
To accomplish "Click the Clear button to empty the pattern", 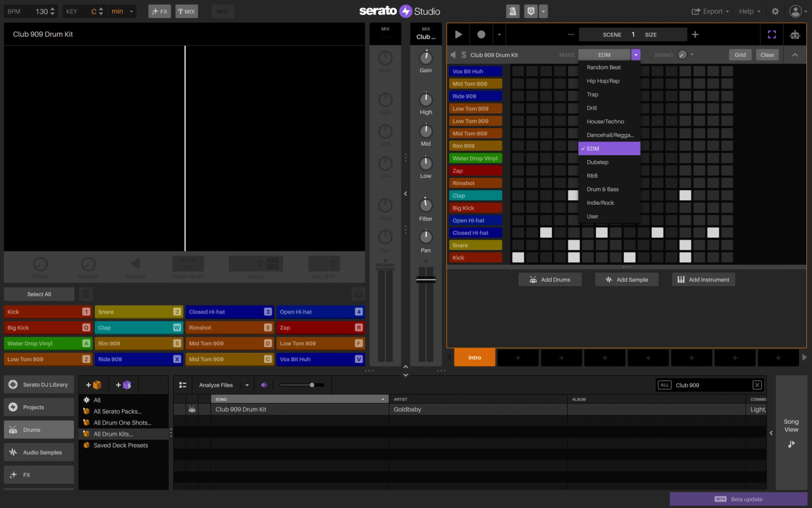I will 767,55.
